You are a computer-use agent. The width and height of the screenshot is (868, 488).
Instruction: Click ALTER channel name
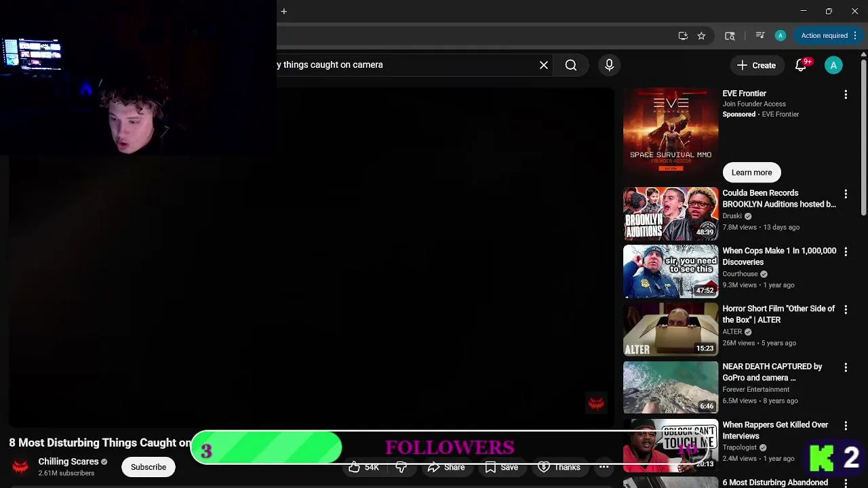click(x=732, y=332)
